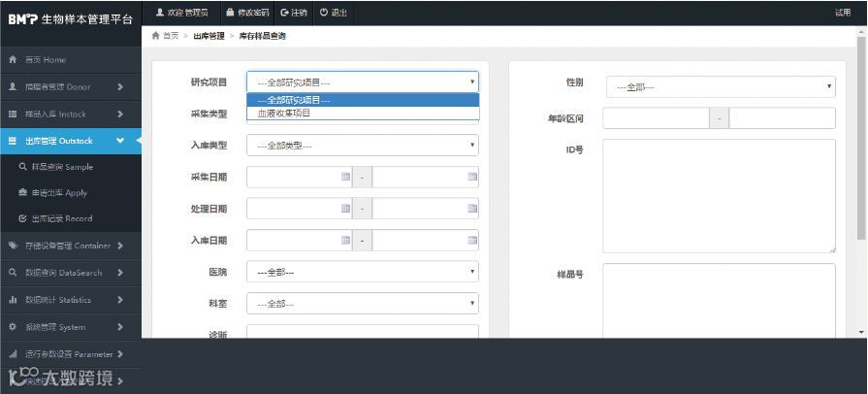Viewport: 868px width, 394px height.
Task: Click the home icon beside Home in sidebar
Action: click(x=13, y=60)
